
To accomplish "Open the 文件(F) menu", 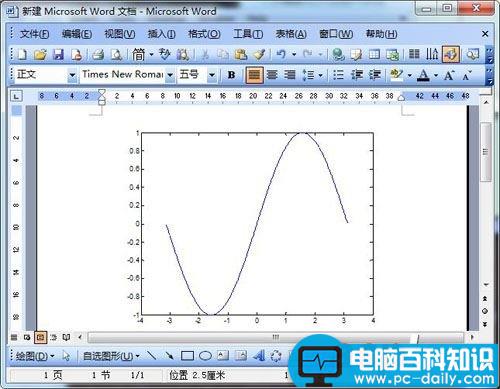I will coord(34,34).
